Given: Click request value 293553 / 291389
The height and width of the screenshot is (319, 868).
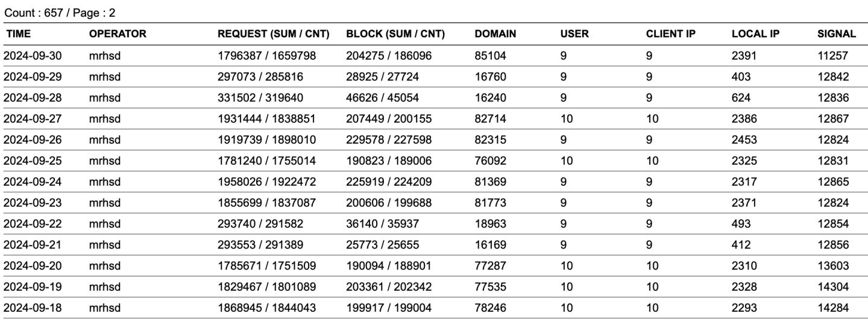Looking at the screenshot, I should pyautogui.click(x=263, y=244).
